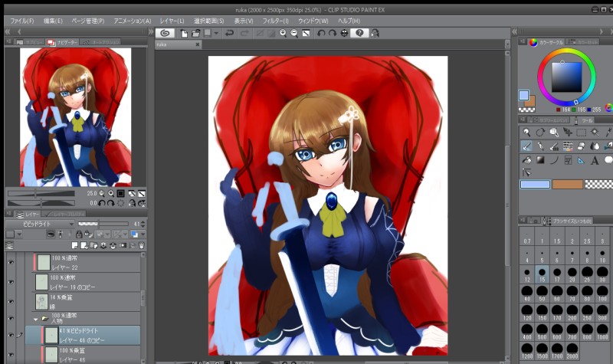
Task: Hide the 人物 folder eye icon
Action: click(11, 318)
